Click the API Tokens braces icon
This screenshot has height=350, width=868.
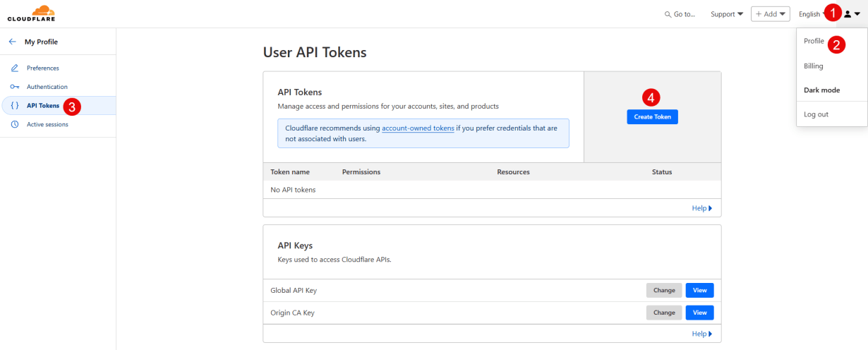click(15, 105)
